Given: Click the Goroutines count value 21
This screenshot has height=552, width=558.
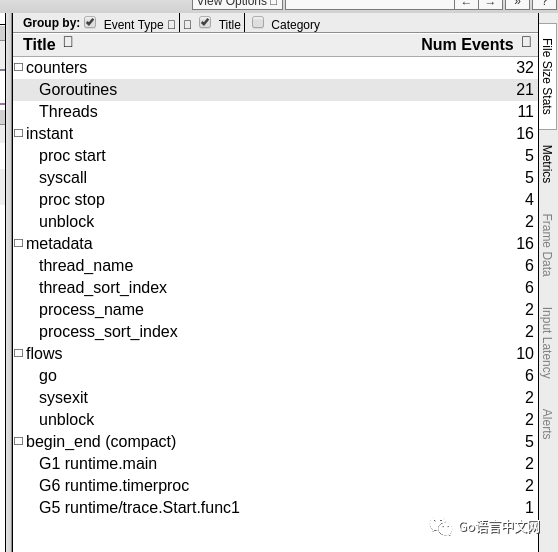Looking at the screenshot, I should [525, 90].
